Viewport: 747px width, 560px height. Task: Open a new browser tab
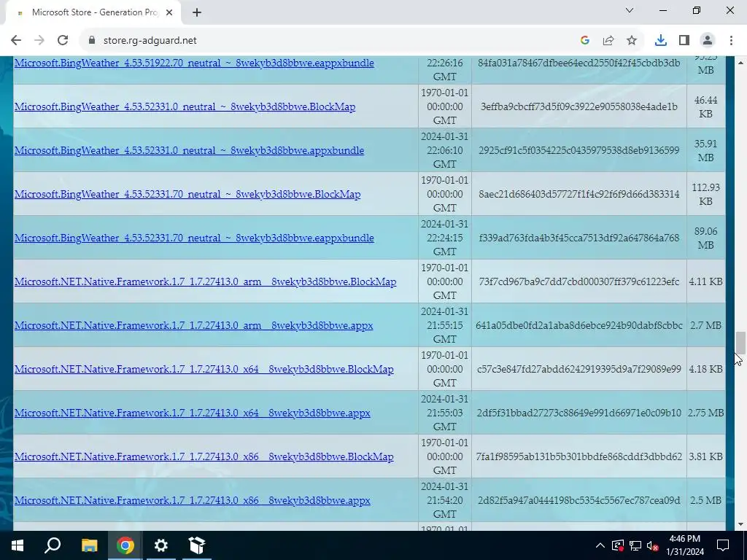[197, 12]
